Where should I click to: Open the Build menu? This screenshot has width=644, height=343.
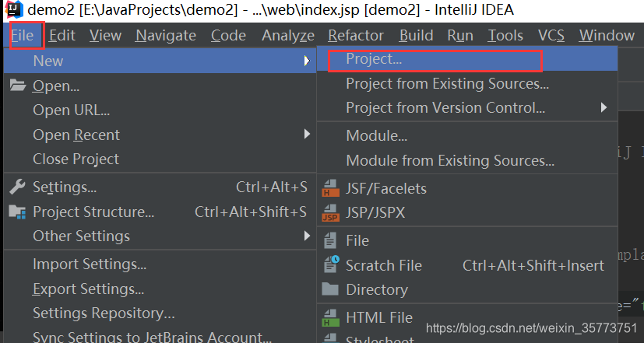click(416, 36)
